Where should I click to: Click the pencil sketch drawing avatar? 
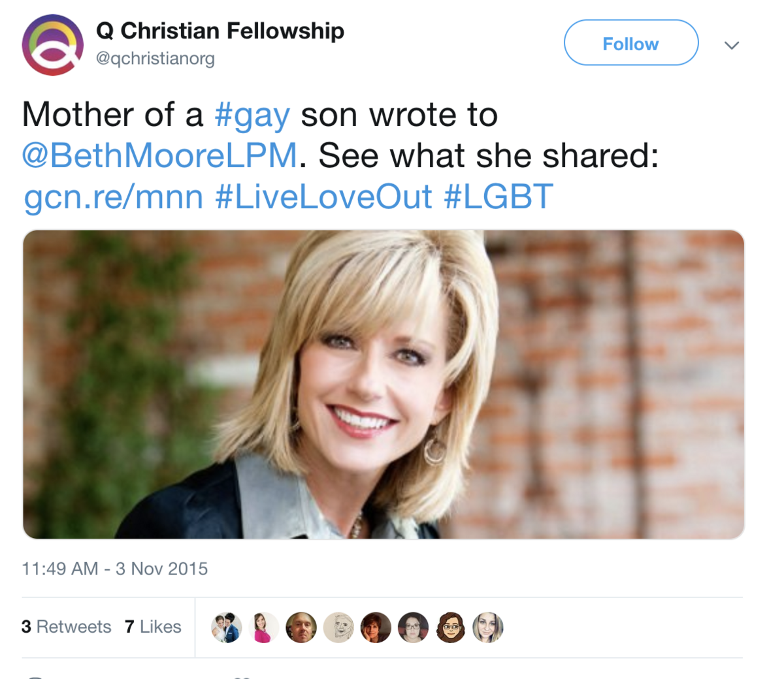click(x=338, y=627)
